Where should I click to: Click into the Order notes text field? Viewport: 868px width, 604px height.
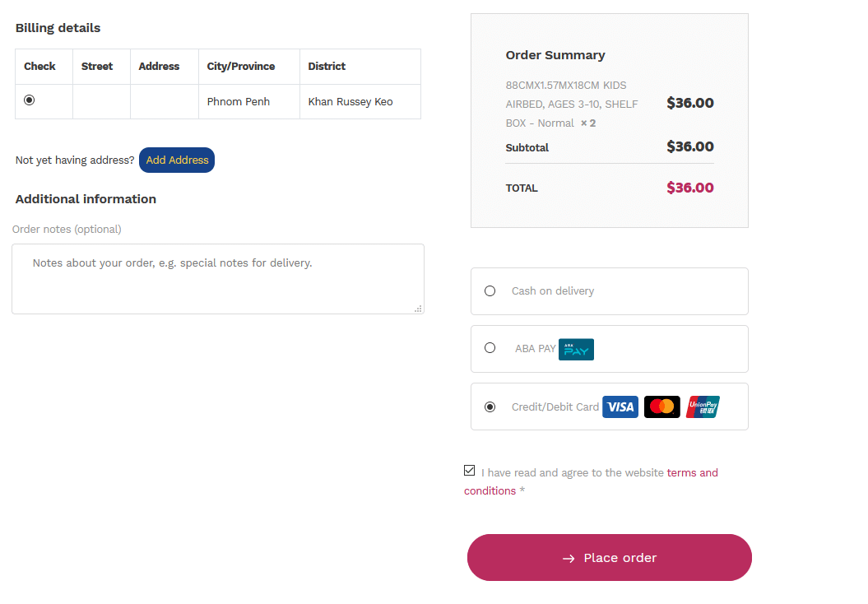click(218, 279)
